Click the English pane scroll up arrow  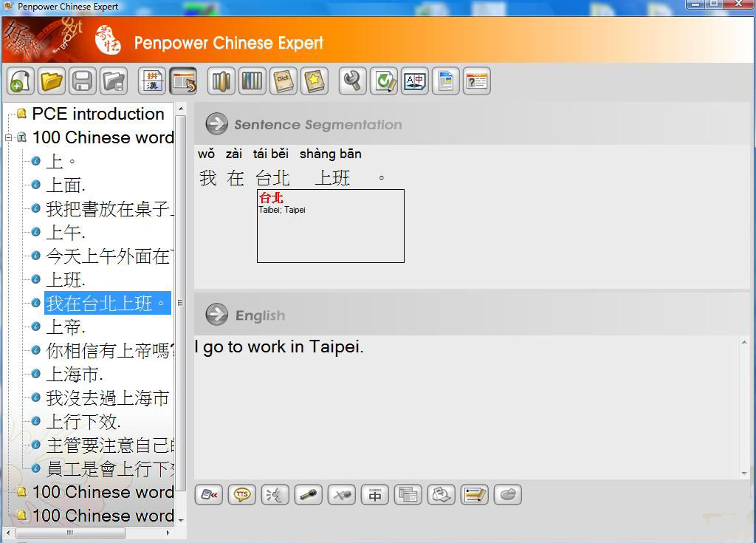coord(744,342)
